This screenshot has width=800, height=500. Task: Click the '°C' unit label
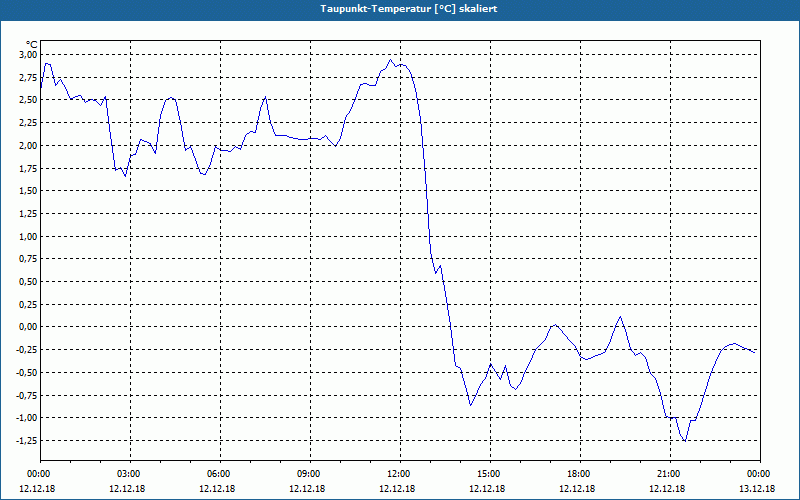click(x=32, y=45)
